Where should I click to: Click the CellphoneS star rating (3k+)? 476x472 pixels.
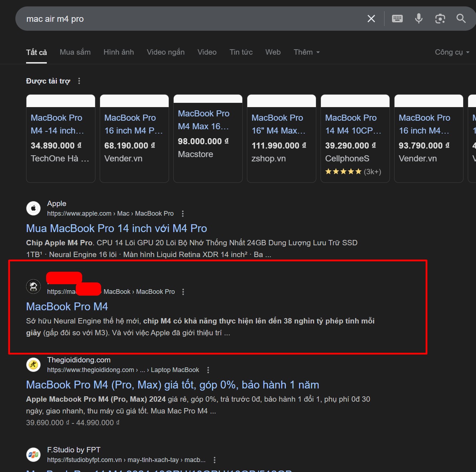pyautogui.click(x=353, y=172)
